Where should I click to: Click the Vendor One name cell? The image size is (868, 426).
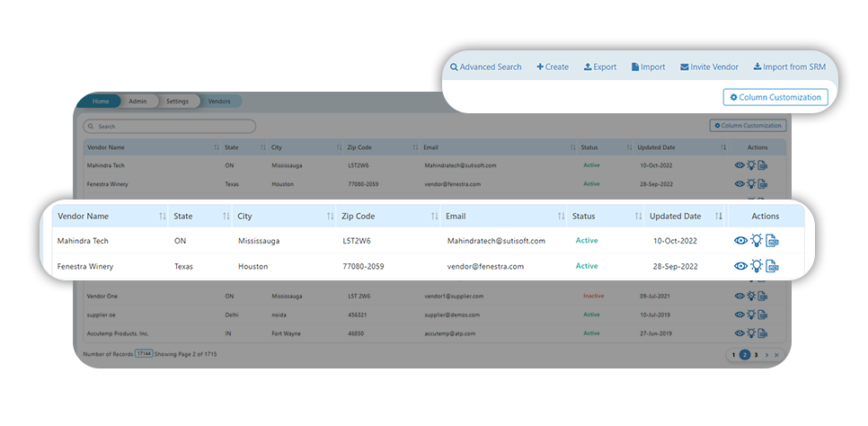click(102, 297)
